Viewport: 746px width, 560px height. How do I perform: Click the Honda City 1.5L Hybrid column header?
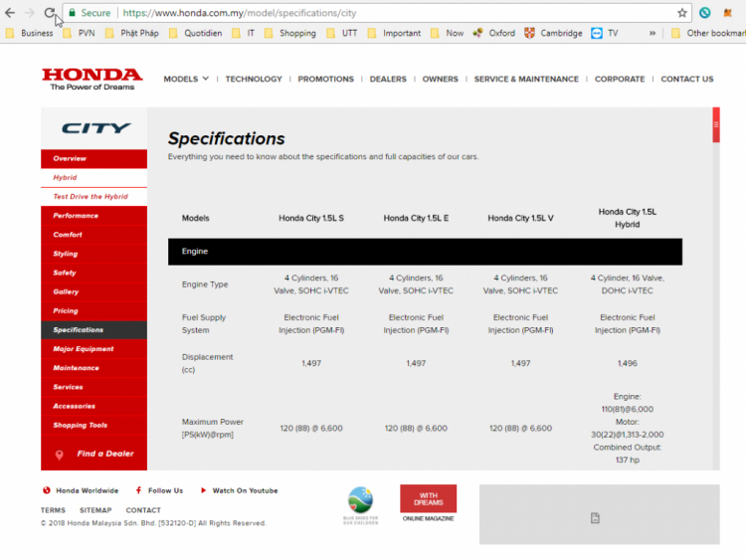pos(627,218)
